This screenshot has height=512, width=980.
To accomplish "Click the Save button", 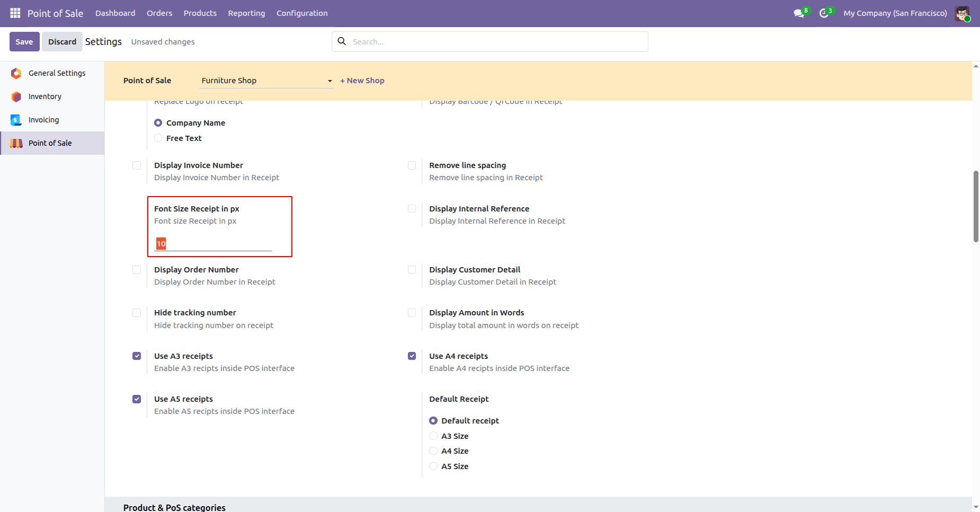I will (x=24, y=42).
